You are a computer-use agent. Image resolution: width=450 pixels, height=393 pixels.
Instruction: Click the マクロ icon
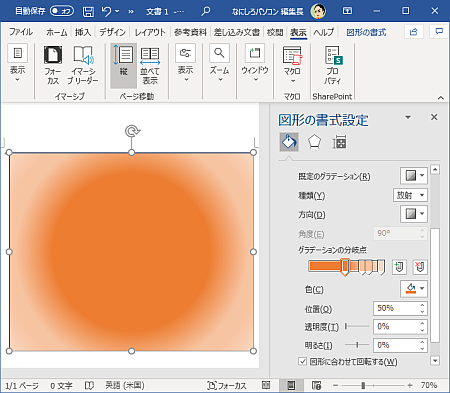292,65
